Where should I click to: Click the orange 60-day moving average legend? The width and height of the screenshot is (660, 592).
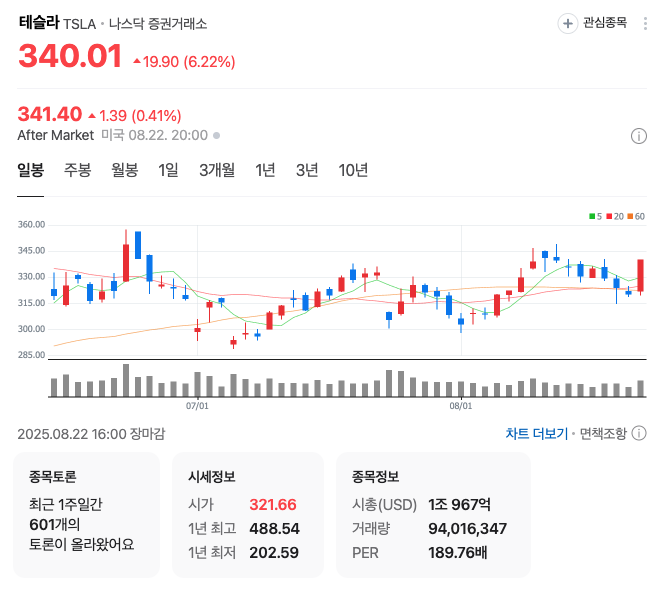click(x=636, y=216)
